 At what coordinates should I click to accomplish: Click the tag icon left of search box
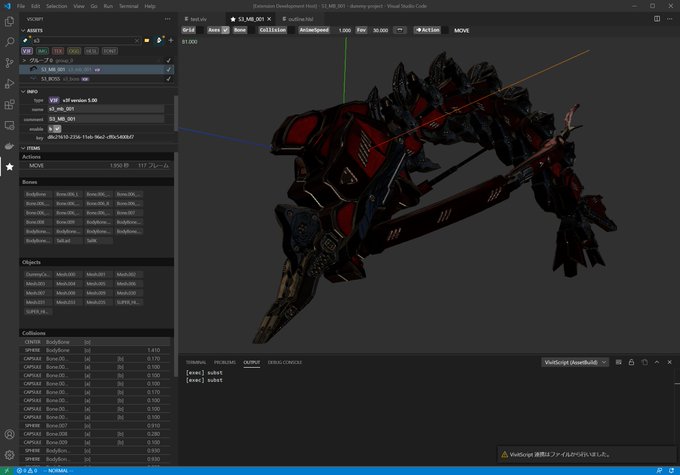coord(26,40)
